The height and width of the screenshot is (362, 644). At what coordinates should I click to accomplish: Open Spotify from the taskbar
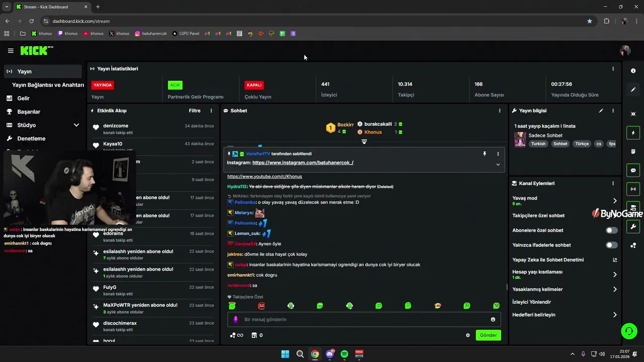tap(344, 354)
